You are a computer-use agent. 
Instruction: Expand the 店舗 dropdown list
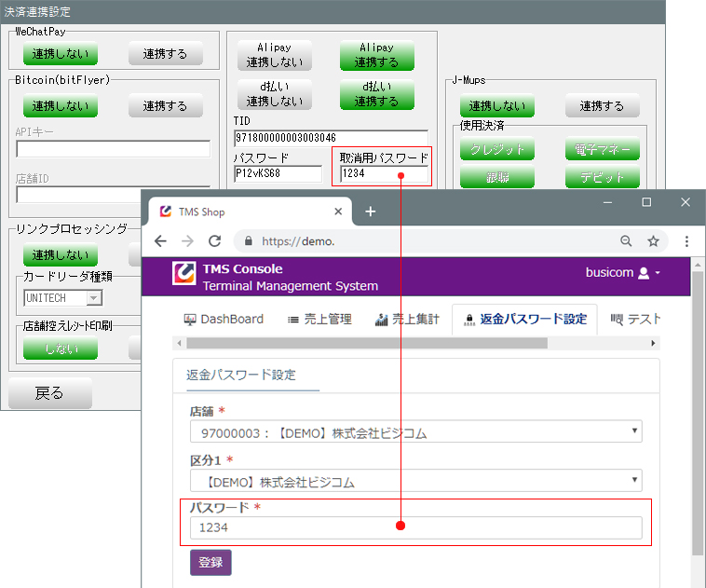(x=415, y=432)
